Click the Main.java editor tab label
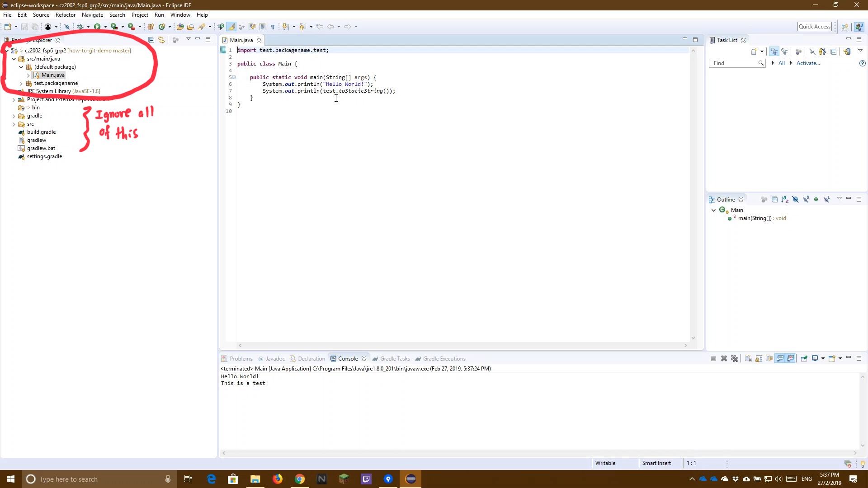 [241, 40]
